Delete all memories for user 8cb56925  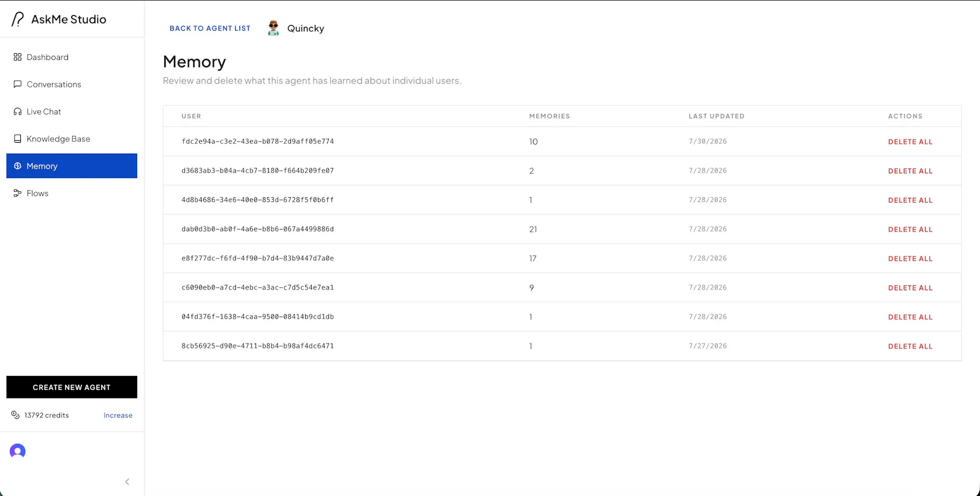pyautogui.click(x=910, y=347)
